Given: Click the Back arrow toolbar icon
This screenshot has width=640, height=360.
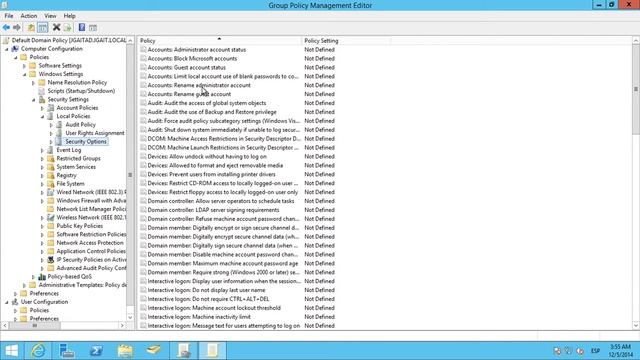Looking at the screenshot, I should [6, 27].
